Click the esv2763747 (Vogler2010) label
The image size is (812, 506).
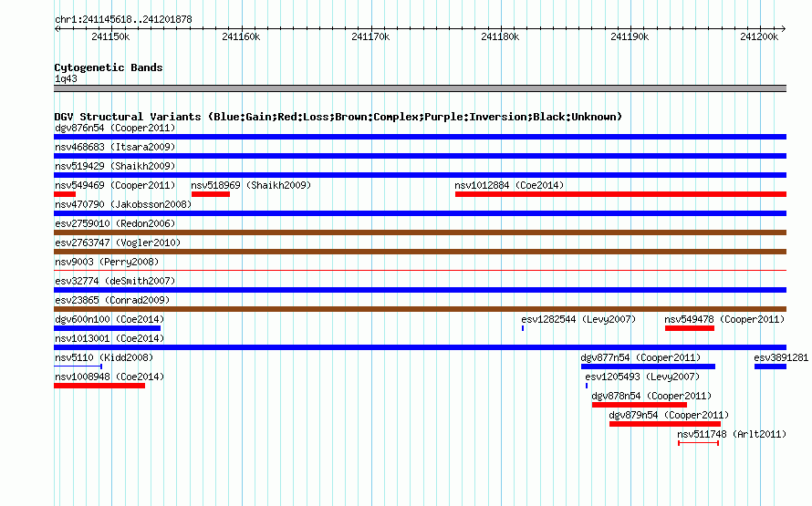(118, 243)
